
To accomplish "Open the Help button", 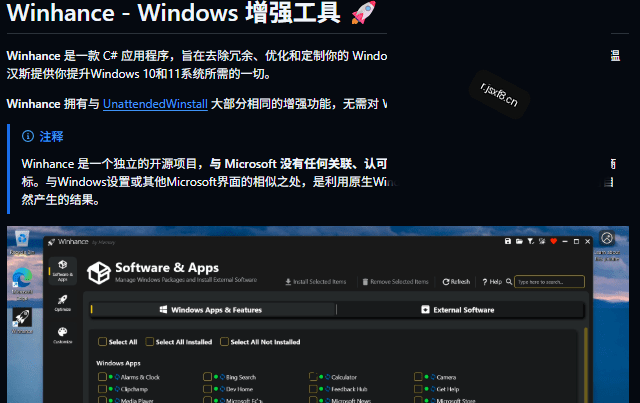I will click(x=492, y=282).
